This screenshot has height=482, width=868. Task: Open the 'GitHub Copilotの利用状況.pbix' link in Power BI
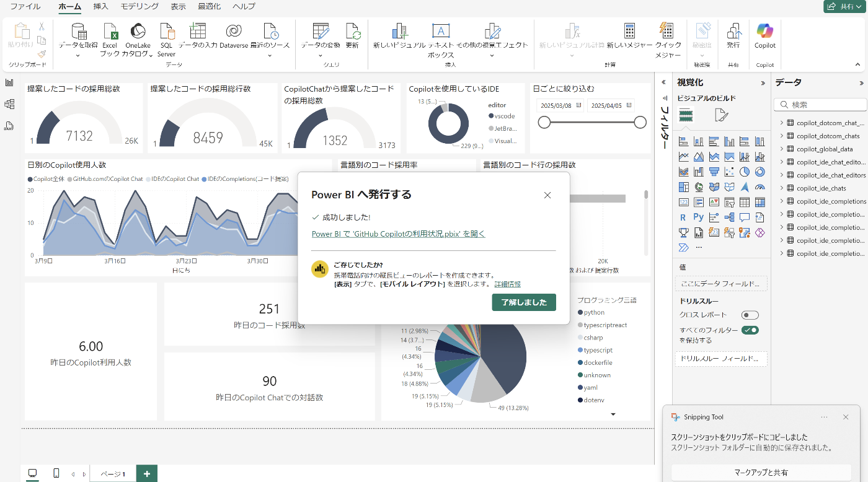[398, 234]
